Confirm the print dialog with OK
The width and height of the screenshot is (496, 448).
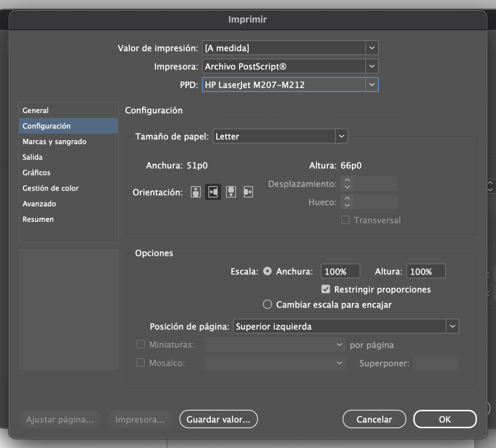[x=445, y=419]
